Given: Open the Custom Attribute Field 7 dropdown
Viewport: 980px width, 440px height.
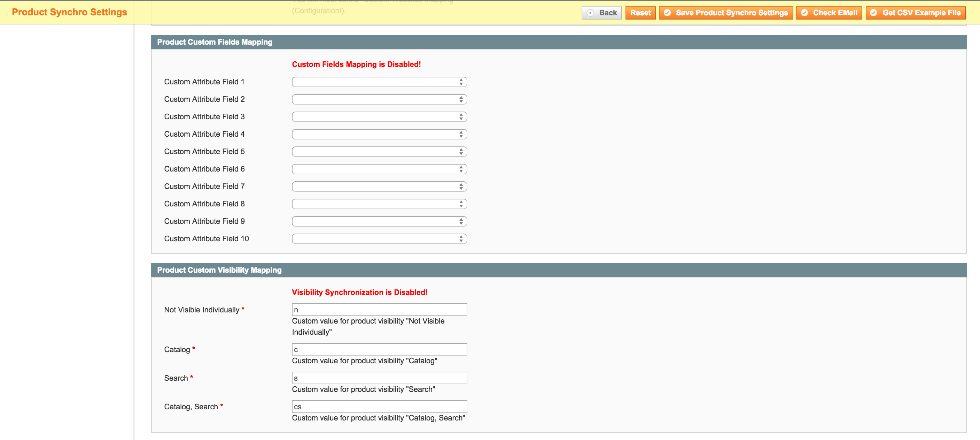Looking at the screenshot, I should point(379,187).
